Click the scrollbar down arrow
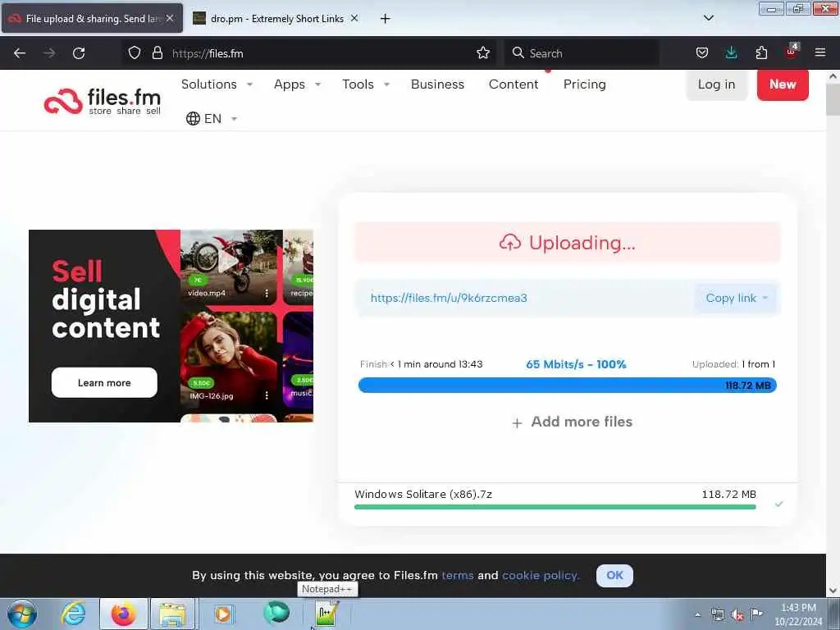840x630 pixels. (x=833, y=591)
